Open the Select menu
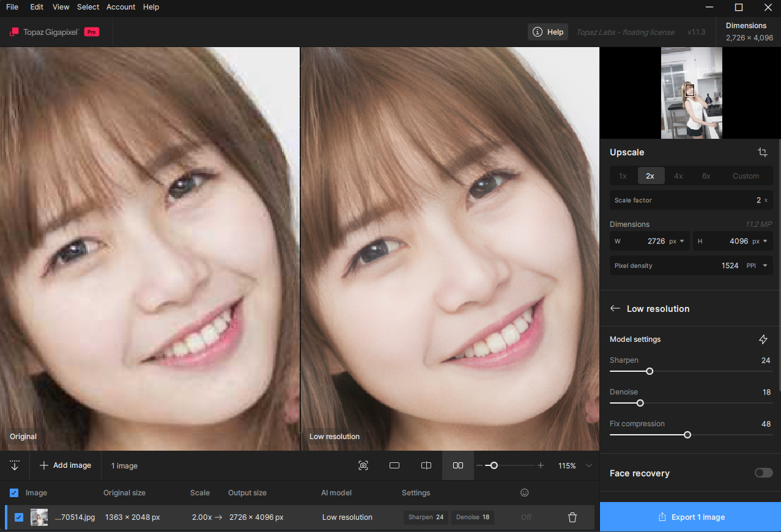The height and width of the screenshot is (532, 781). [88, 7]
